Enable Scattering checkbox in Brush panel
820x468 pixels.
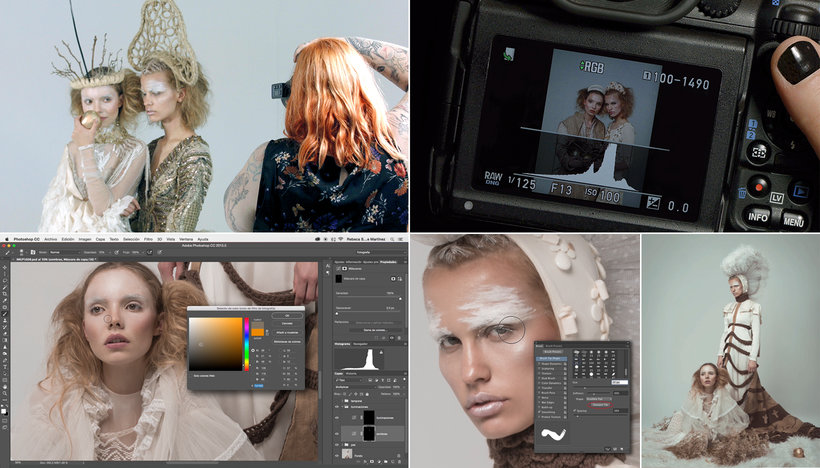pyautogui.click(x=539, y=369)
